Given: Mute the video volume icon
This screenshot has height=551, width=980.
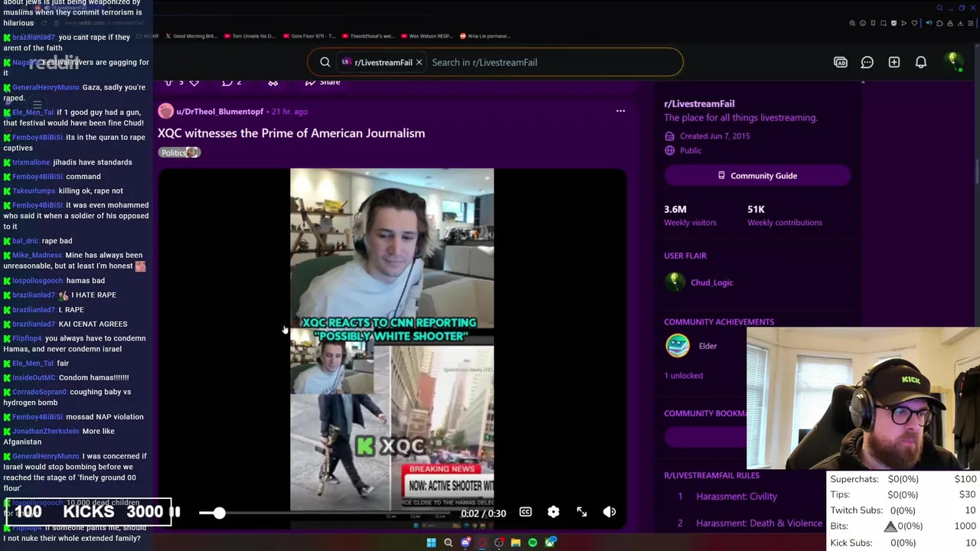Looking at the screenshot, I should [x=609, y=512].
